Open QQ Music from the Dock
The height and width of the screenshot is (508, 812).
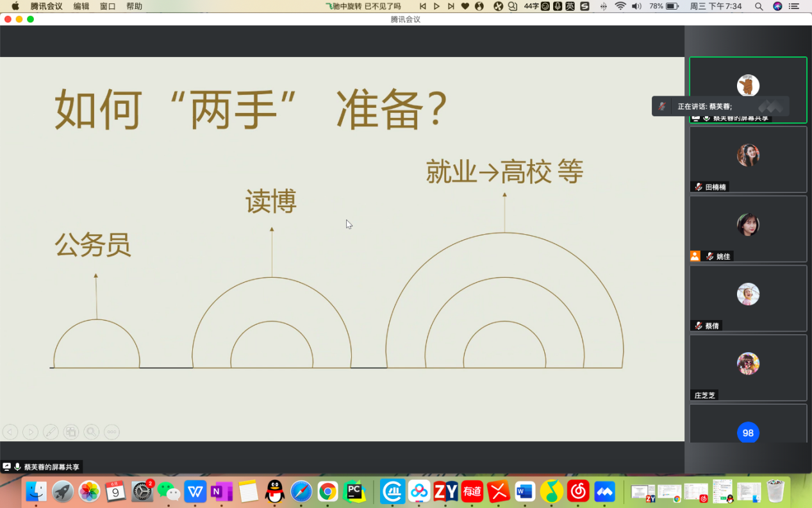[552, 491]
